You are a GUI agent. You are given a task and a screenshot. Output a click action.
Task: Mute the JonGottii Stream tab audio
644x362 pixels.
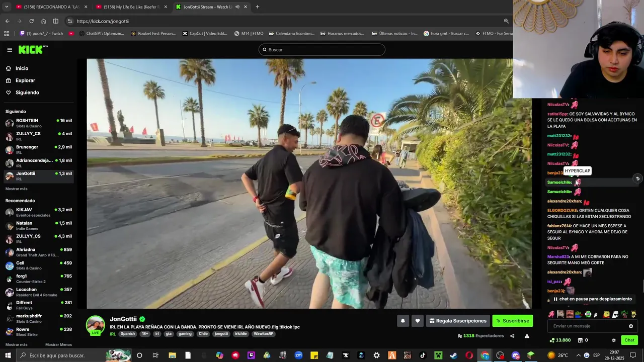click(237, 7)
